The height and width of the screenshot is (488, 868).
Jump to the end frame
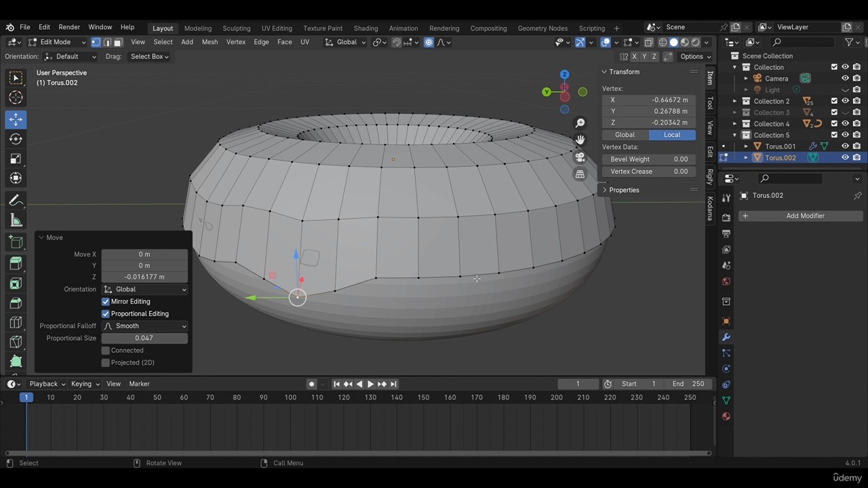tap(393, 384)
